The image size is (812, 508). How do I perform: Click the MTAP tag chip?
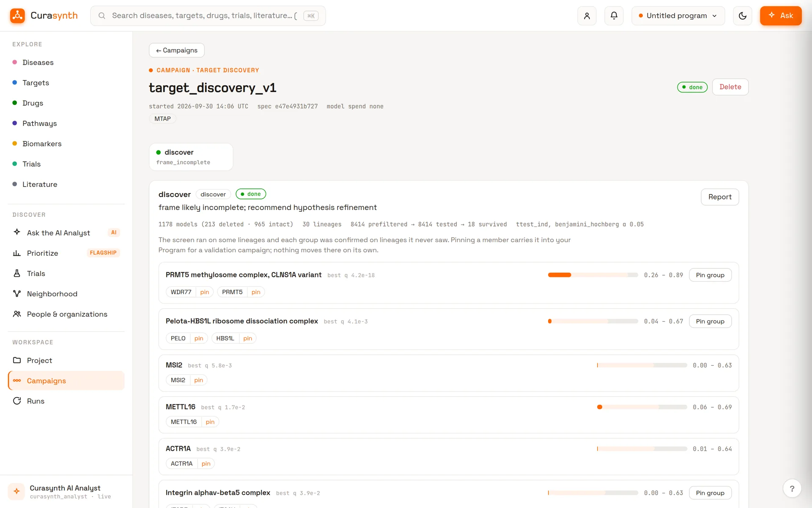[x=162, y=119]
